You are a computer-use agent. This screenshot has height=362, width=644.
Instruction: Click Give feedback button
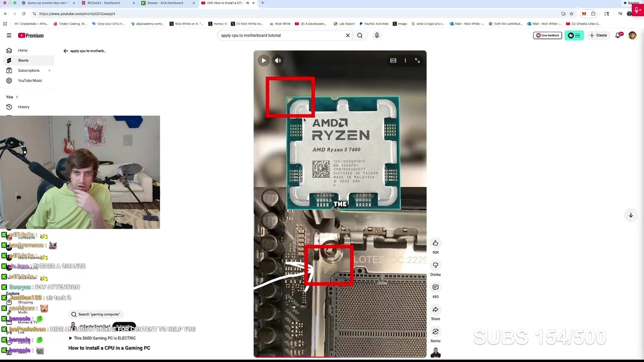click(x=547, y=35)
